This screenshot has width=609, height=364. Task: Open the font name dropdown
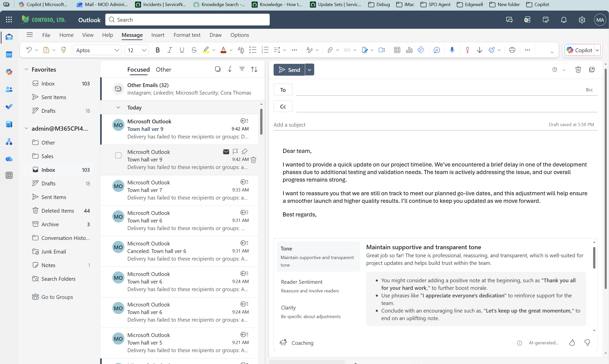(117, 50)
